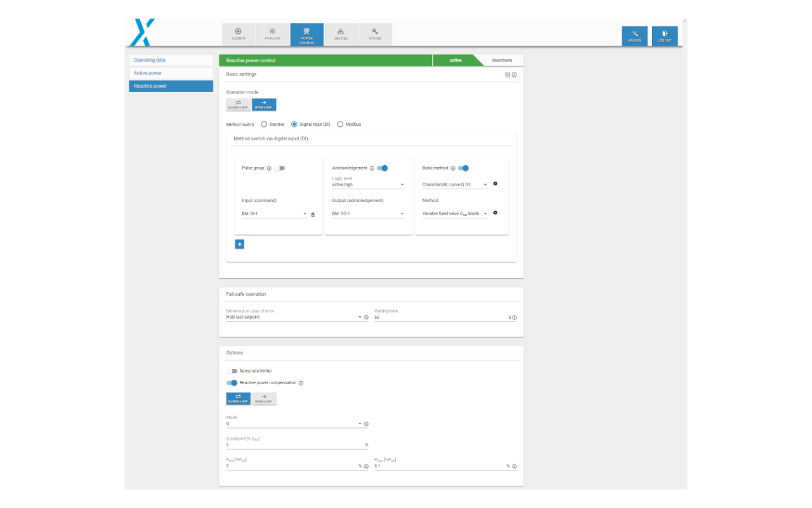Viewport: 812px width, 508px height.
Task: Click the Log Out icon button
Action: [x=664, y=36]
